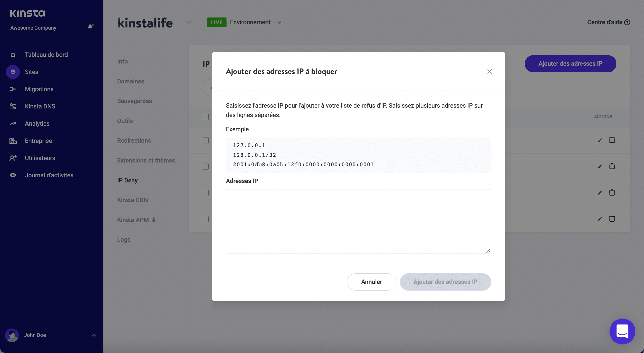Click the Annuler button
This screenshot has width=644, height=353.
point(371,282)
